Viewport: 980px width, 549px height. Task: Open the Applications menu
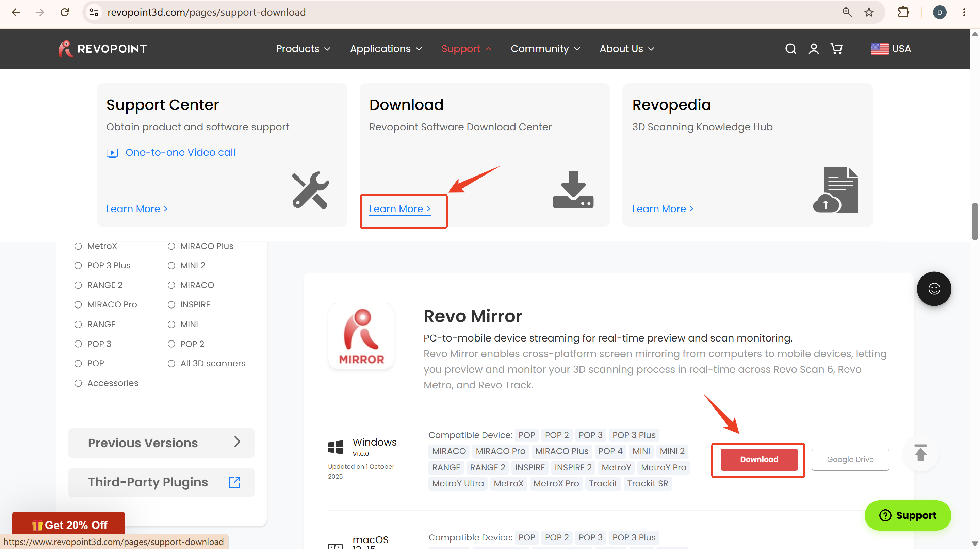tap(386, 49)
